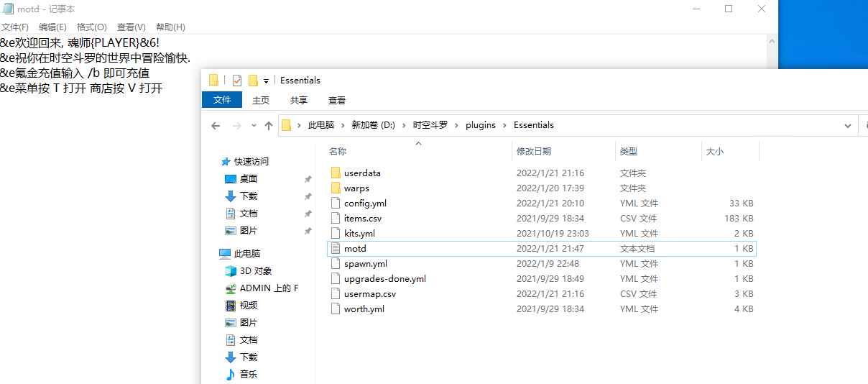Open 图片 under 此电脑 in navigation pane

(249, 323)
